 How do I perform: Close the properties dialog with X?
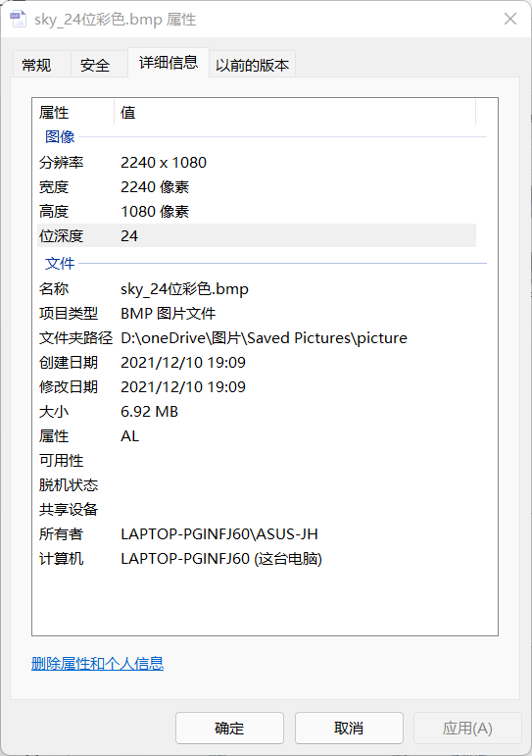[509, 19]
